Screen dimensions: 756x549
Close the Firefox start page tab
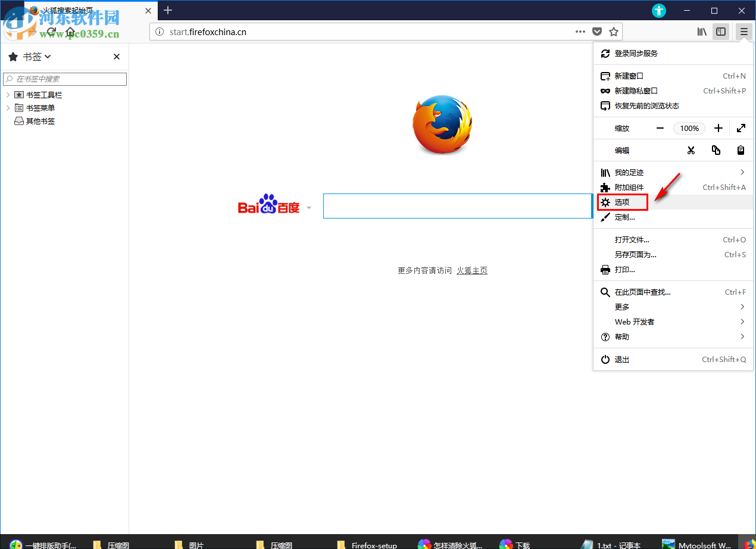tap(148, 10)
